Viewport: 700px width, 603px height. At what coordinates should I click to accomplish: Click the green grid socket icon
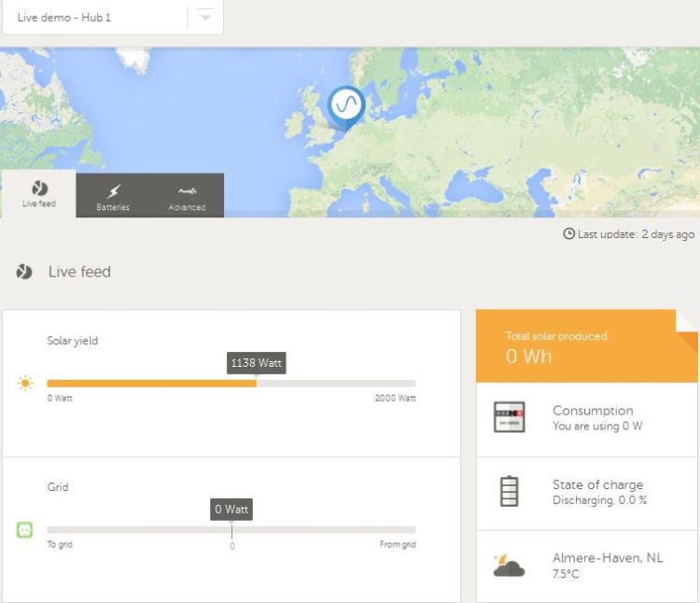(x=24, y=530)
